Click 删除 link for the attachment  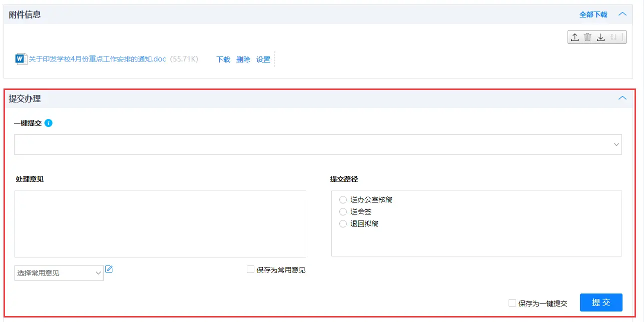[243, 59]
